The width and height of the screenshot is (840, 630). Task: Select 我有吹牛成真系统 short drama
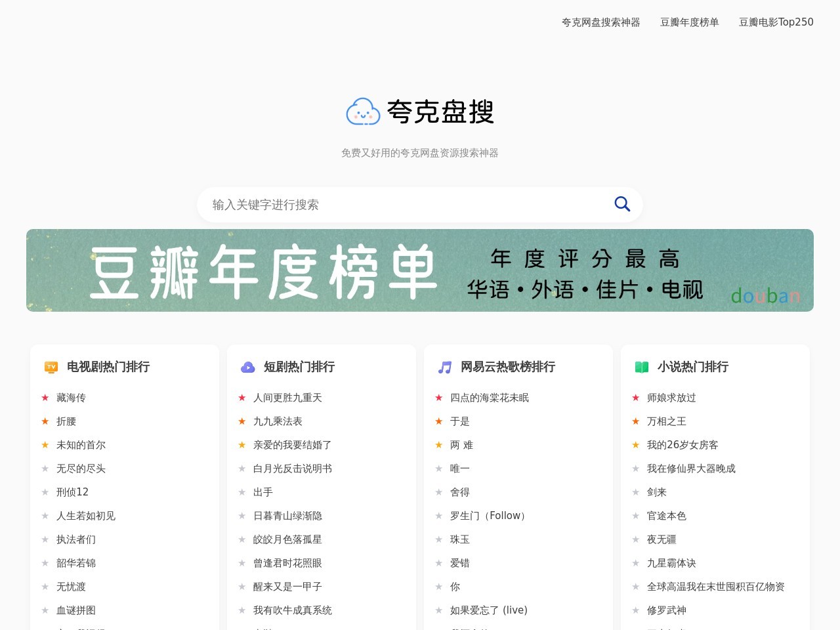click(293, 610)
